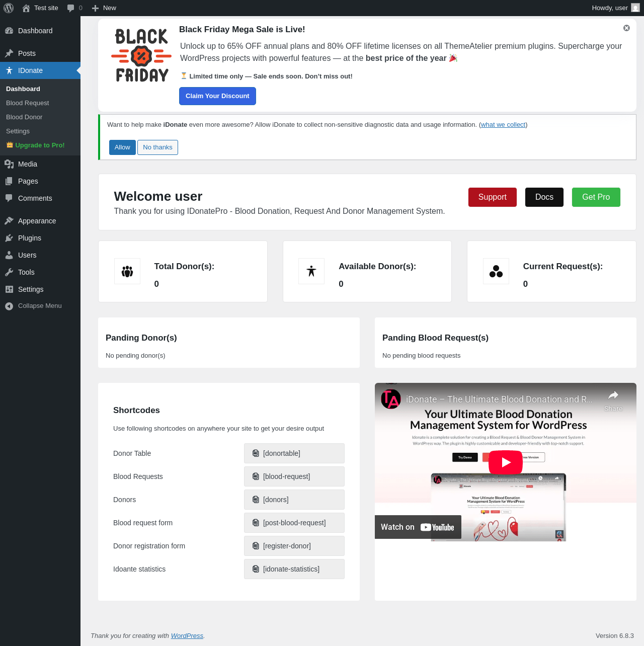Click the Howdy, user account text
The image size is (644, 646).
pyautogui.click(x=610, y=8)
